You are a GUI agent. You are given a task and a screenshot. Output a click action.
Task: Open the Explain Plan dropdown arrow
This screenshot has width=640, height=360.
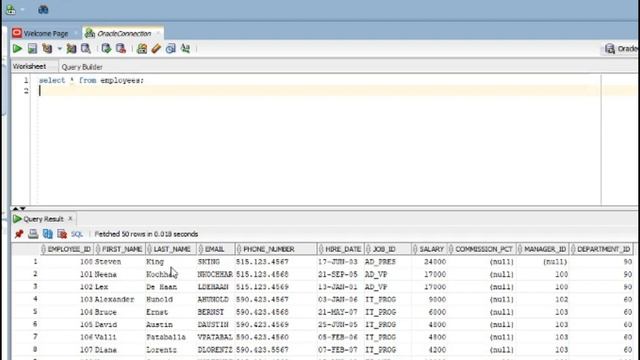click(60, 49)
